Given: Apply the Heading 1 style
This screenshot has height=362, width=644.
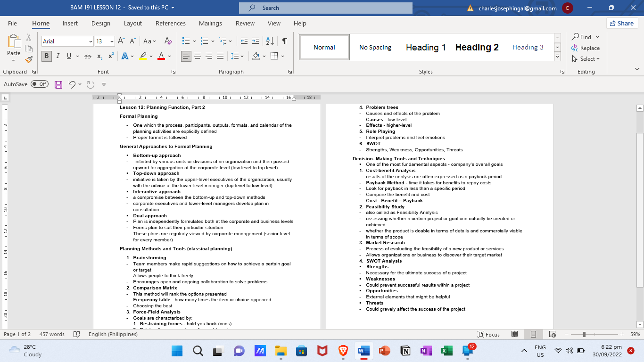Looking at the screenshot, I should 426,47.
